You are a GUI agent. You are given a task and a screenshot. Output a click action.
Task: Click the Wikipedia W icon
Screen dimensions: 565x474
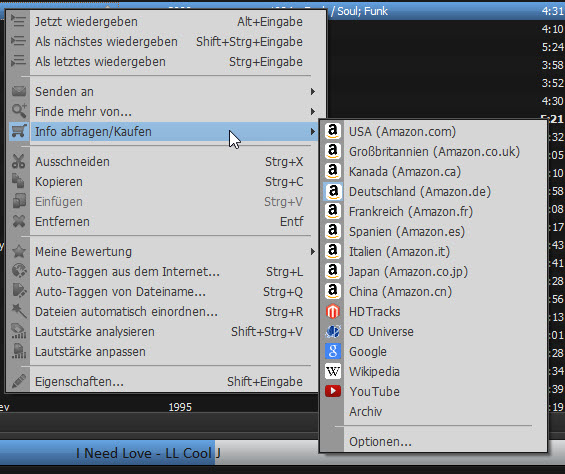pos(333,371)
